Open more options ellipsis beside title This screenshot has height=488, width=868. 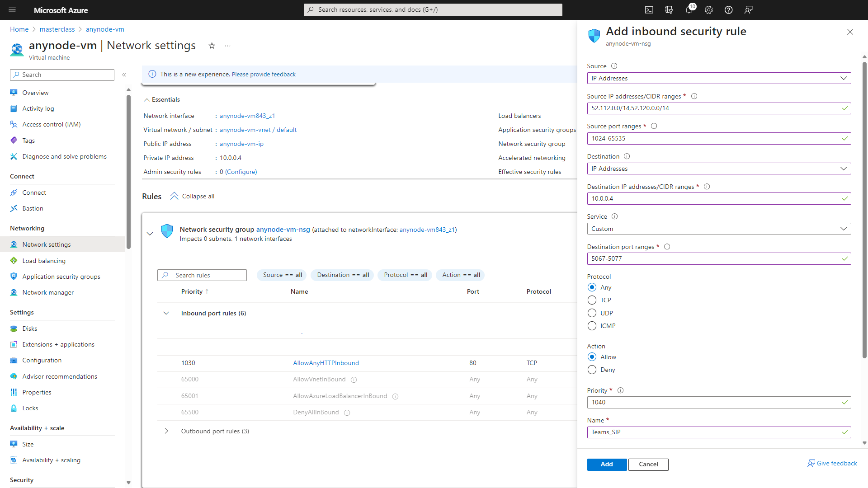click(228, 46)
